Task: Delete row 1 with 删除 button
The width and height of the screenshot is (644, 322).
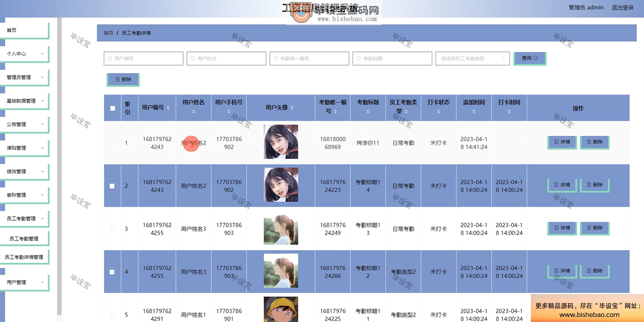Action: 594,142
